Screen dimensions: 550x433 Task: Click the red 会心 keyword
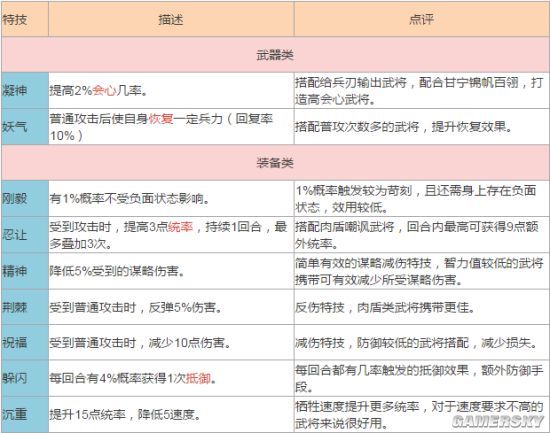105,91
